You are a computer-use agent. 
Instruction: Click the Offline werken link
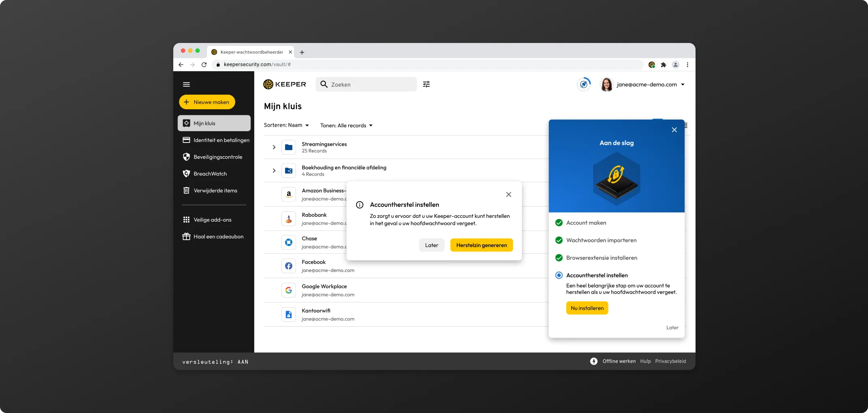click(619, 361)
